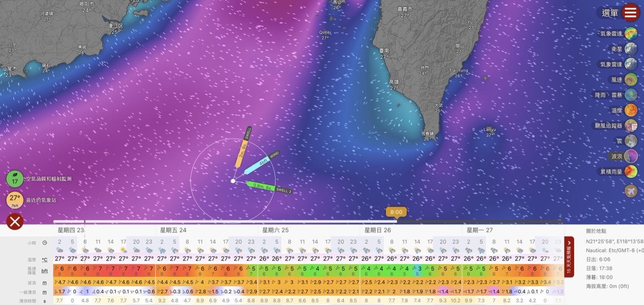Select the 星期六 25 day header
This screenshot has height=305, width=644.
pyautogui.click(x=275, y=230)
